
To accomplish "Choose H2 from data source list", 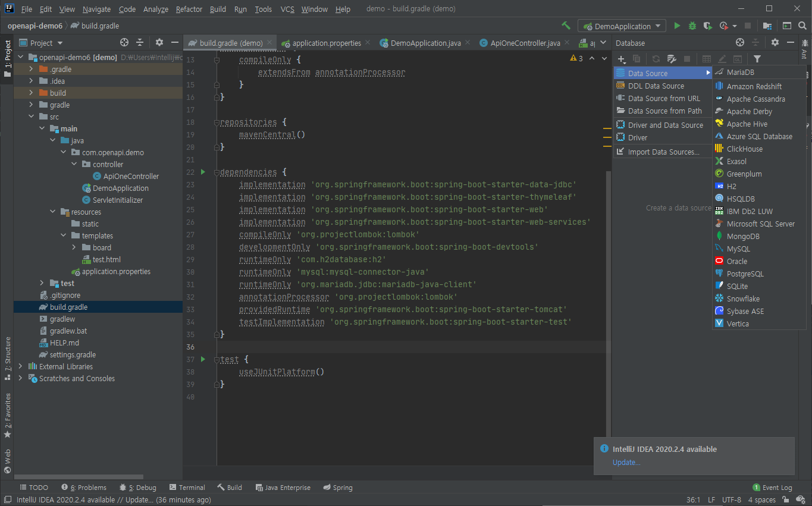I will pyautogui.click(x=759, y=186).
